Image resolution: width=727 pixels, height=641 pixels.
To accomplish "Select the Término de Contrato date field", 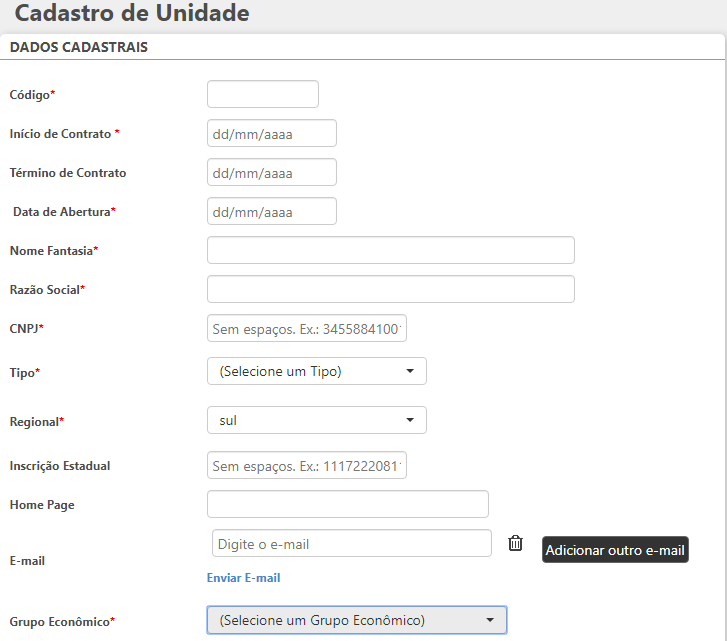I will point(271,172).
